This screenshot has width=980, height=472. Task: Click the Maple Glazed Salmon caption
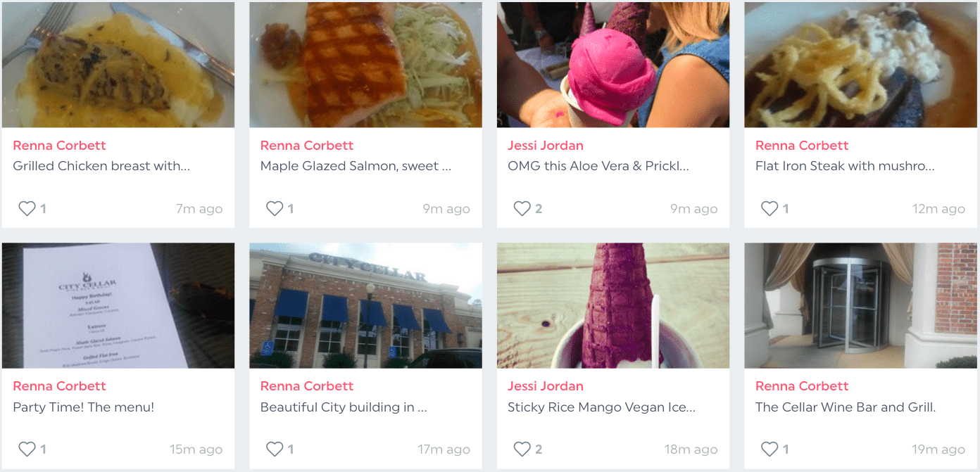tap(356, 167)
